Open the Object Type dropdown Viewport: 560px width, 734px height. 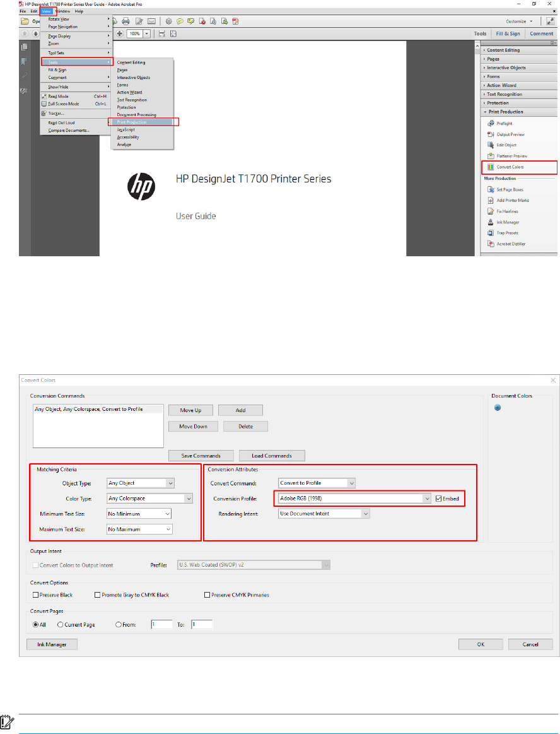tap(141, 483)
